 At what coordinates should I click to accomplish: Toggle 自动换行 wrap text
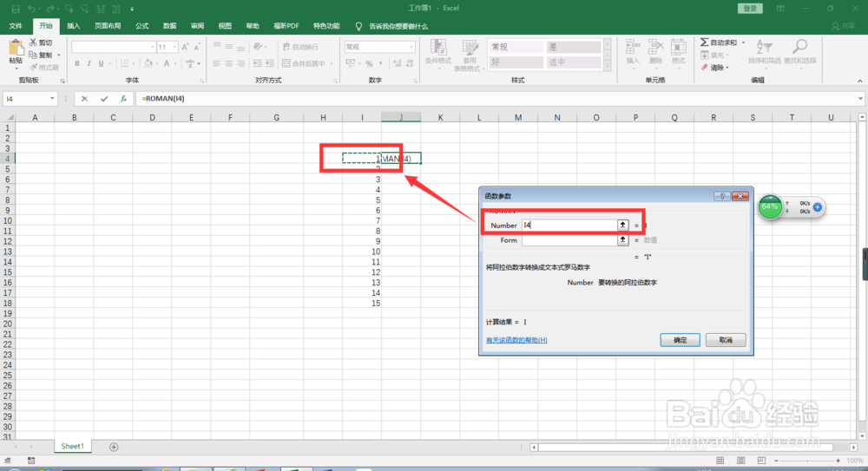pos(300,47)
